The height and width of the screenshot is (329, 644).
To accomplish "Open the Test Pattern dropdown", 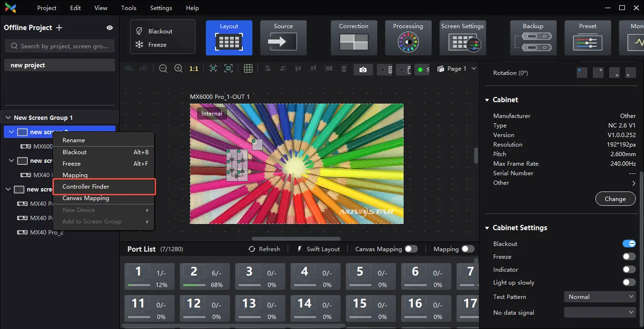I will [x=600, y=297].
